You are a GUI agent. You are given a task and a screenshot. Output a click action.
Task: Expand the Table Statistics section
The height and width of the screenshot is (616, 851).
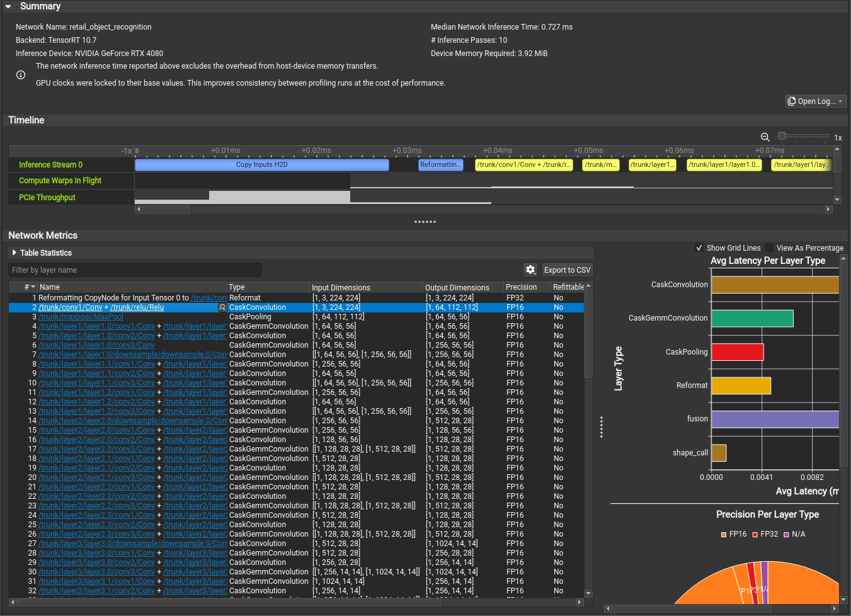[x=14, y=253]
